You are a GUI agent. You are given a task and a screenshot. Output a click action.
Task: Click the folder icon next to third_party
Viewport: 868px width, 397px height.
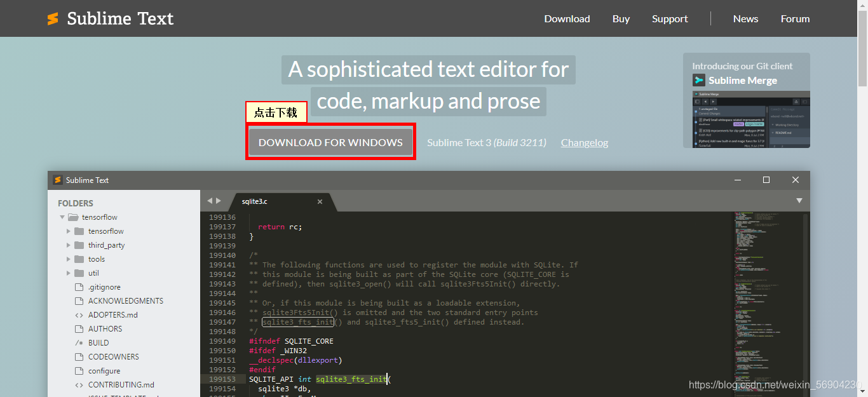click(79, 245)
